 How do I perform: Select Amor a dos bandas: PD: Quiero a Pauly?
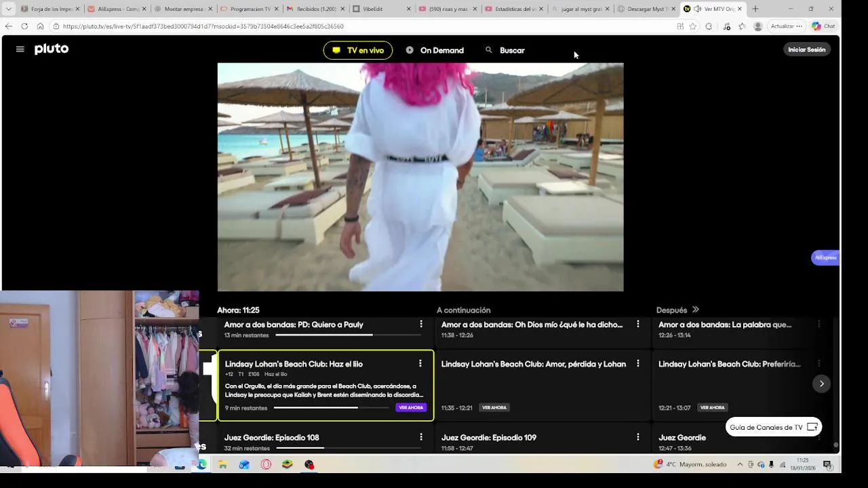[x=294, y=325]
